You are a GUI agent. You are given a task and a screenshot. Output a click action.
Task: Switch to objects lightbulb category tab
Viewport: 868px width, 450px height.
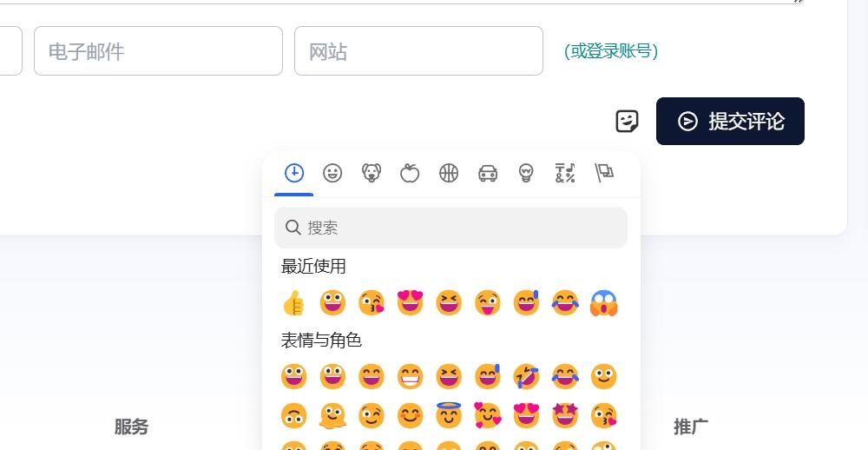pyautogui.click(x=526, y=173)
